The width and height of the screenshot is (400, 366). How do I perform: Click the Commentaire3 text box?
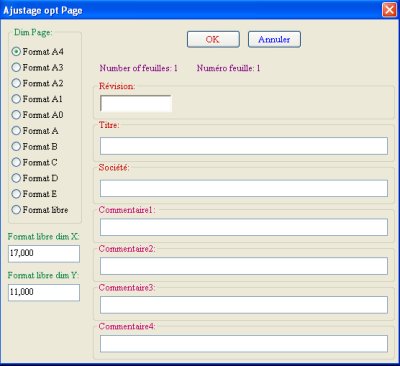(244, 305)
